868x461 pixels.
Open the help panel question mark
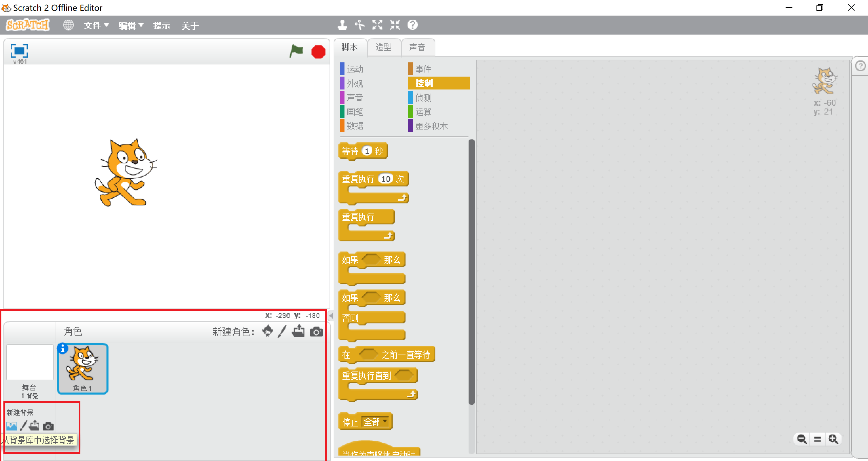click(x=861, y=66)
